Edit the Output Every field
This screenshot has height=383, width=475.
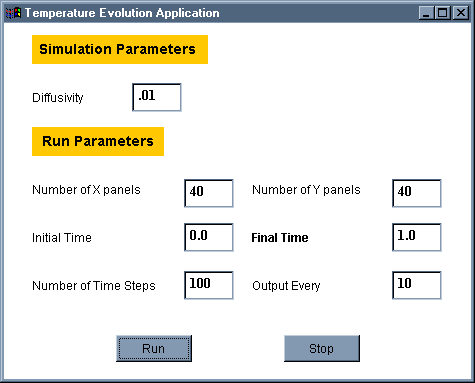point(417,285)
